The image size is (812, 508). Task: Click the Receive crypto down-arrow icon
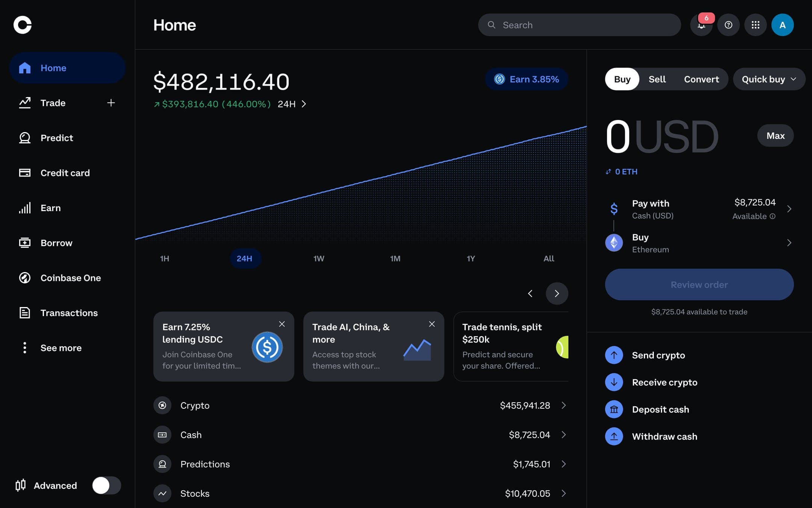tap(614, 382)
